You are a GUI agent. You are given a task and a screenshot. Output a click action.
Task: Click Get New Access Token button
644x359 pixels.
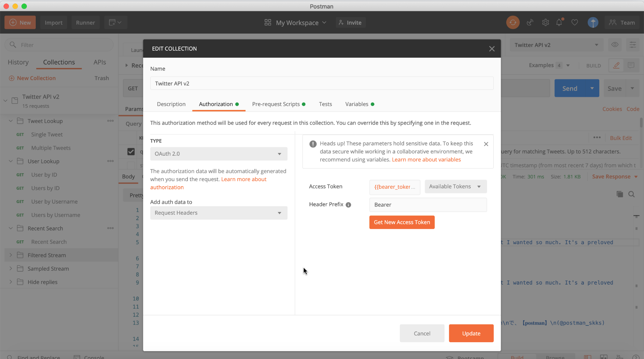pos(402,222)
